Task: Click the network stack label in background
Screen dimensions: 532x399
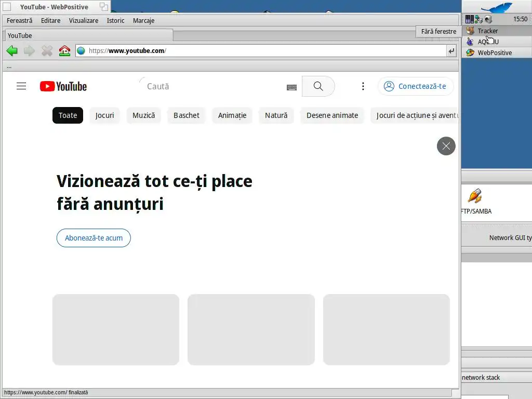Action: pos(481,377)
